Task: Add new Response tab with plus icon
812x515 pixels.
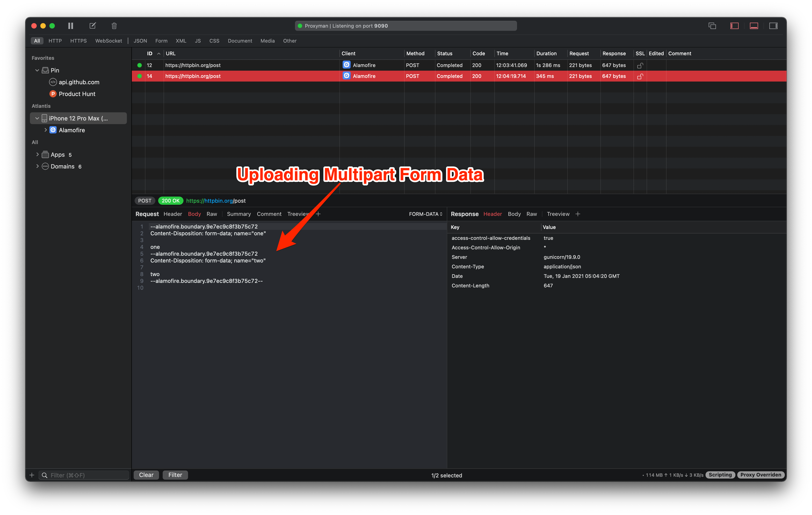Action: pyautogui.click(x=578, y=214)
